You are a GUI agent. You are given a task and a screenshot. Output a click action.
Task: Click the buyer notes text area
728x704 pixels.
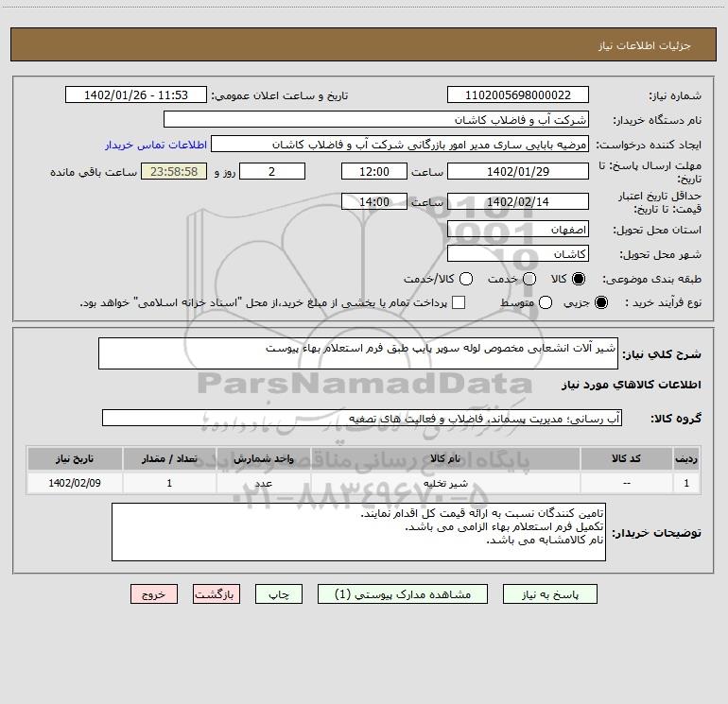(359, 532)
